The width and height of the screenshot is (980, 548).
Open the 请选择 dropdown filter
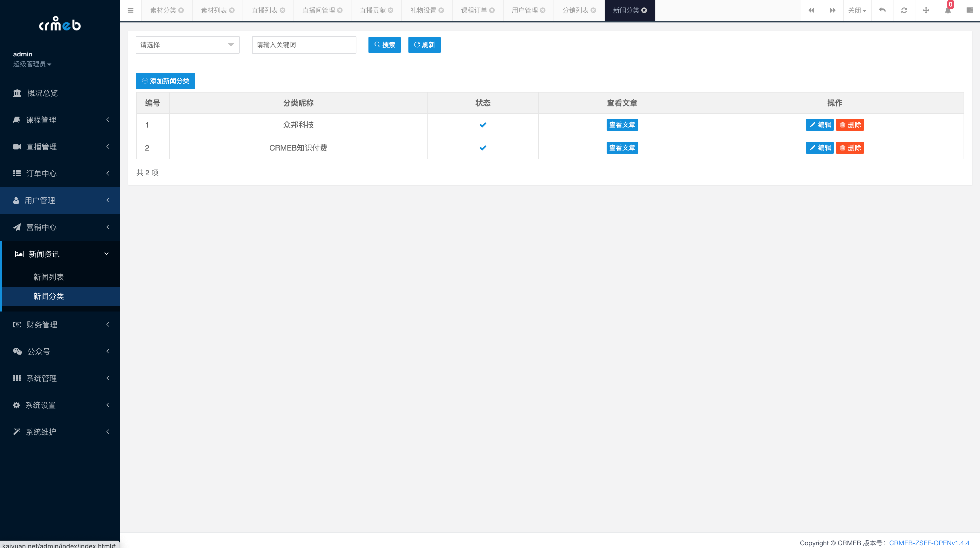pyautogui.click(x=188, y=45)
